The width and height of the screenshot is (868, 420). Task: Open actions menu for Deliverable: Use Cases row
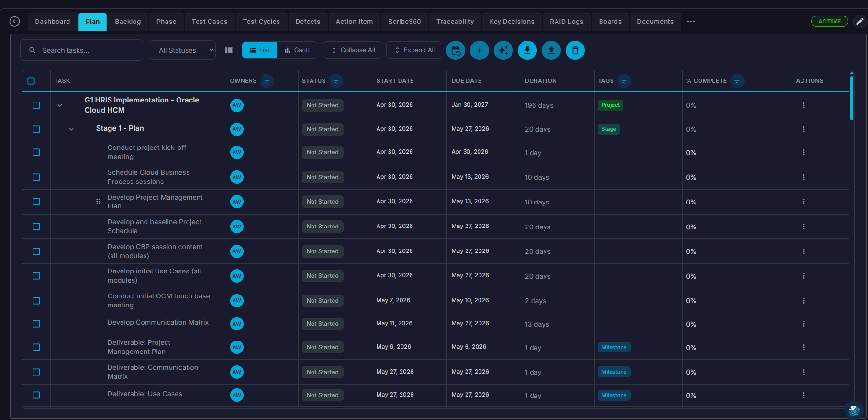(x=804, y=395)
